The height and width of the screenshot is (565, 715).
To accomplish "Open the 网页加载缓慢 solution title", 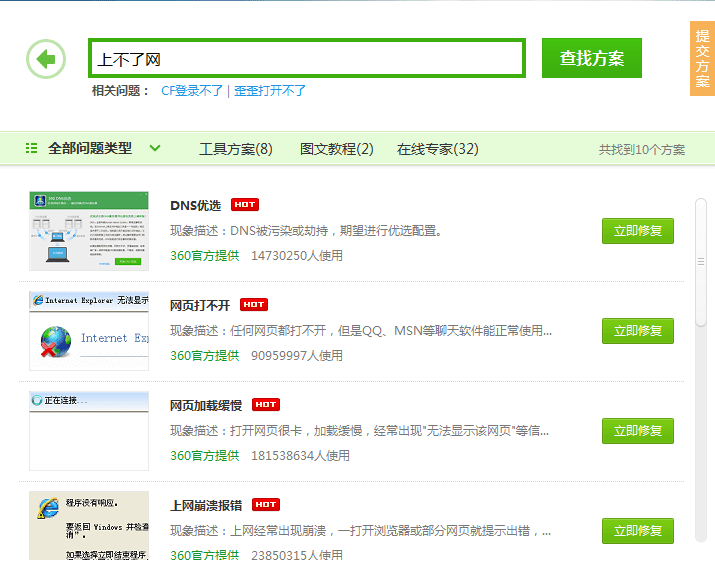I will (206, 405).
